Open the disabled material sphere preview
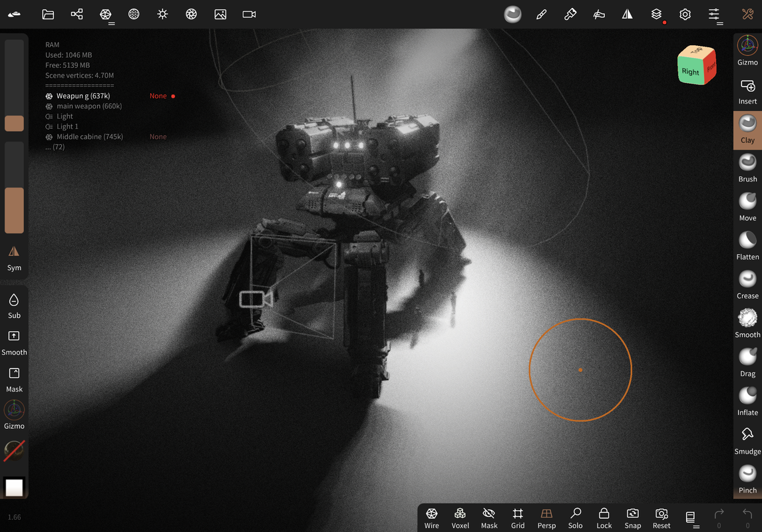 point(14,451)
